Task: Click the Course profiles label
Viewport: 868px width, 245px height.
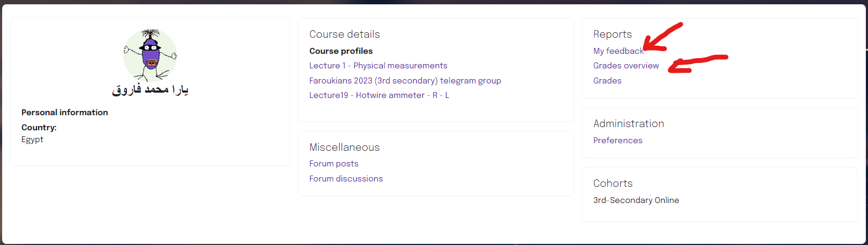Action: point(341,51)
